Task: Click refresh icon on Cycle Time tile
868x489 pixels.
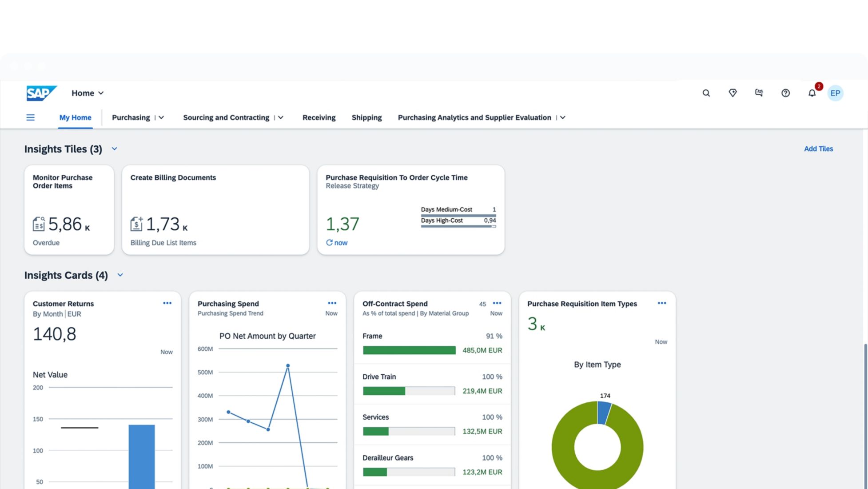Action: pyautogui.click(x=329, y=243)
